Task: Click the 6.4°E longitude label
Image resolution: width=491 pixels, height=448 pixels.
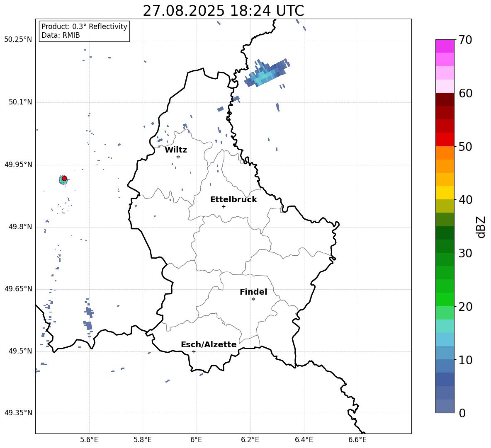Action: (304, 440)
